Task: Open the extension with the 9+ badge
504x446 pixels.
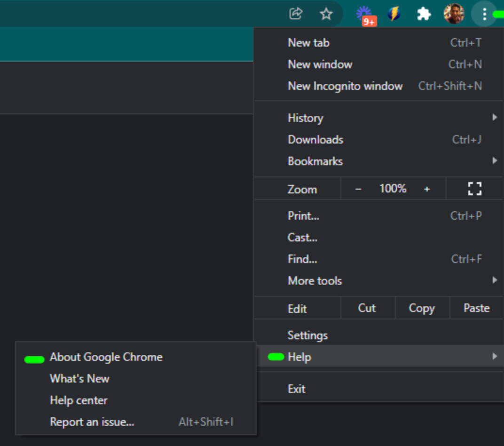Action: click(366, 16)
